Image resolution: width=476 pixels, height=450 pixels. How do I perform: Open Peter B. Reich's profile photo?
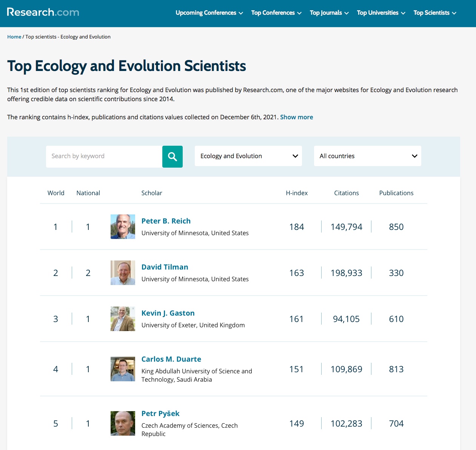tap(123, 227)
